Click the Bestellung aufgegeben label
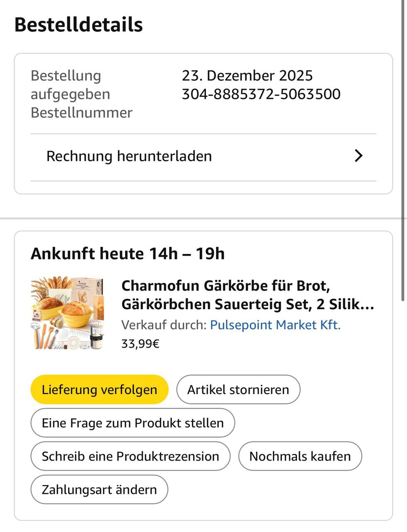This screenshot has height=532, width=407. (x=70, y=85)
